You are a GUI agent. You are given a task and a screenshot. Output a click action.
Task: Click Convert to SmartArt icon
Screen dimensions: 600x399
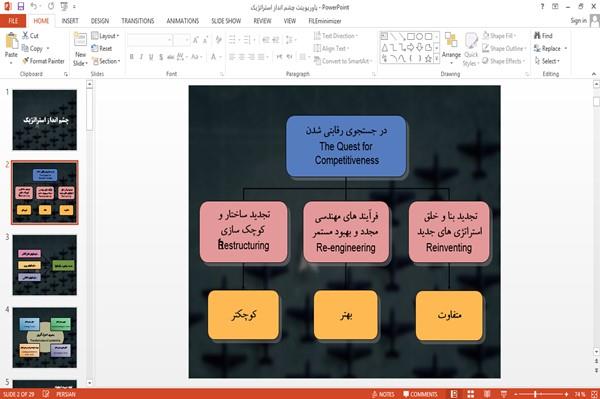pos(317,61)
